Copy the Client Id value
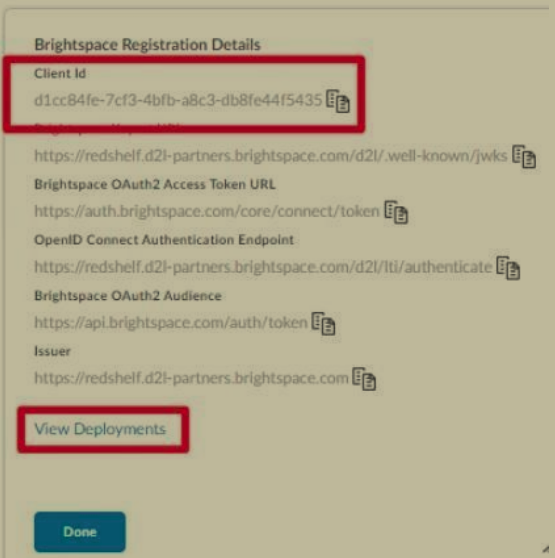Viewport: 555px width, 558px height. pyautogui.click(x=338, y=101)
